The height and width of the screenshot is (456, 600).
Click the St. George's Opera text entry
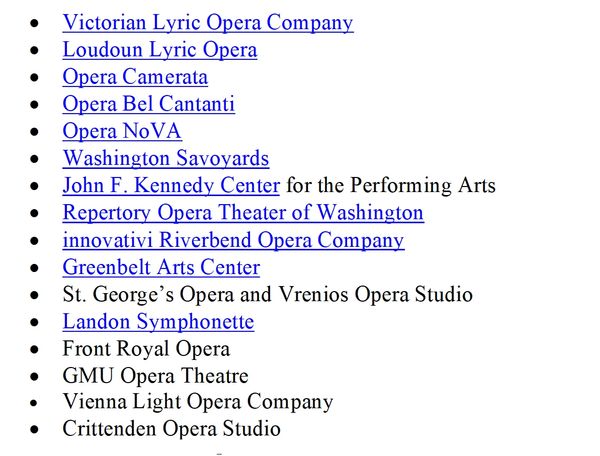(267, 294)
